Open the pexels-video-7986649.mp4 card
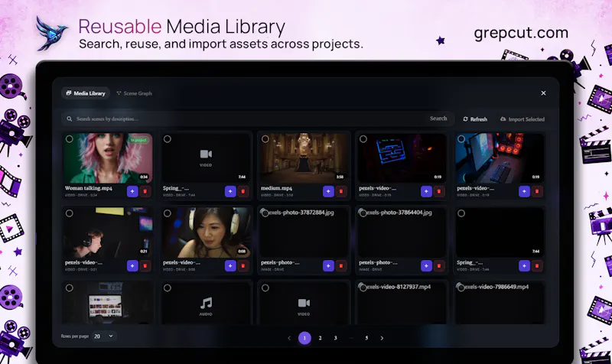 click(x=500, y=303)
